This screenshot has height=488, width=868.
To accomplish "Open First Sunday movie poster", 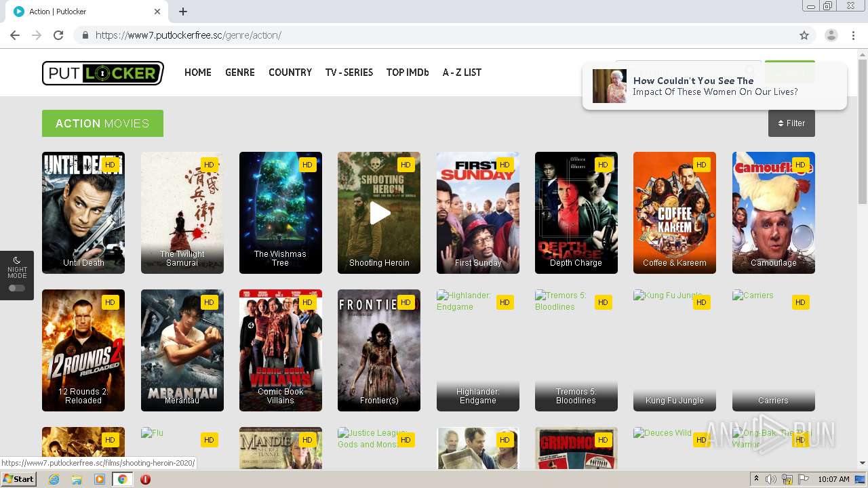I will point(478,213).
